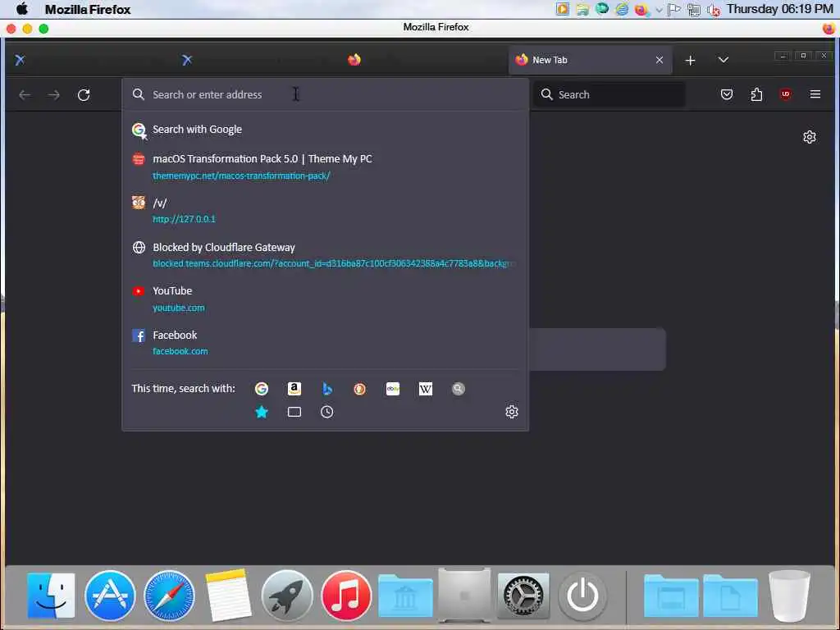Viewport: 840px width, 630px height.
Task: Launch Safari from the dock
Action: (169, 596)
